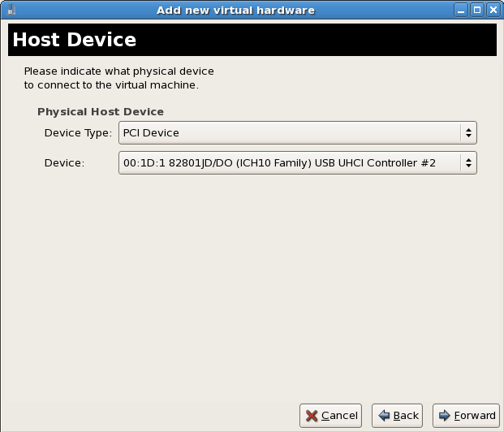Image resolution: width=504 pixels, height=432 pixels.
Task: Go to the previous step with Back
Action: click(397, 416)
